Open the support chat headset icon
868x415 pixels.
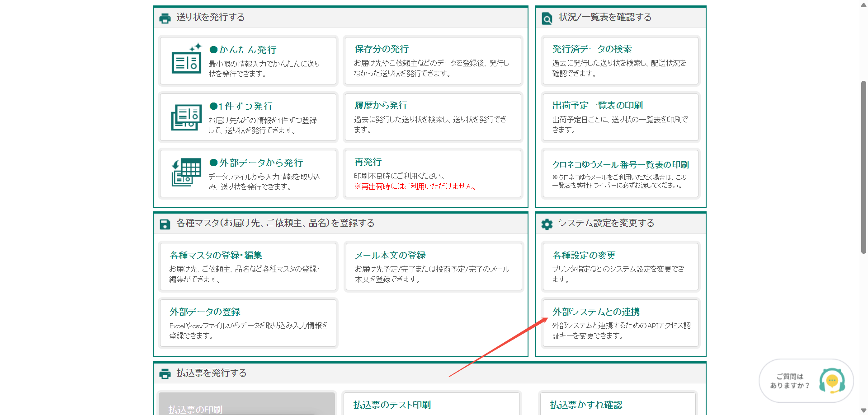point(832,381)
